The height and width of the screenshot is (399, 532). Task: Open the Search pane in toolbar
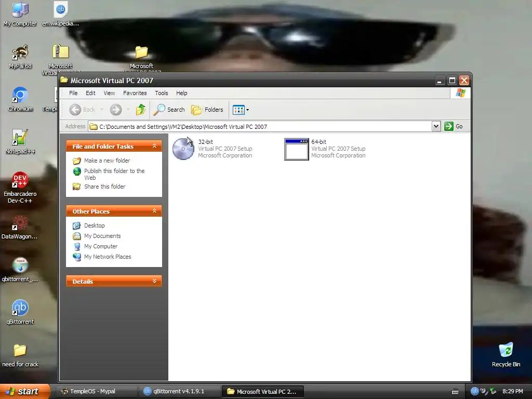(169, 110)
